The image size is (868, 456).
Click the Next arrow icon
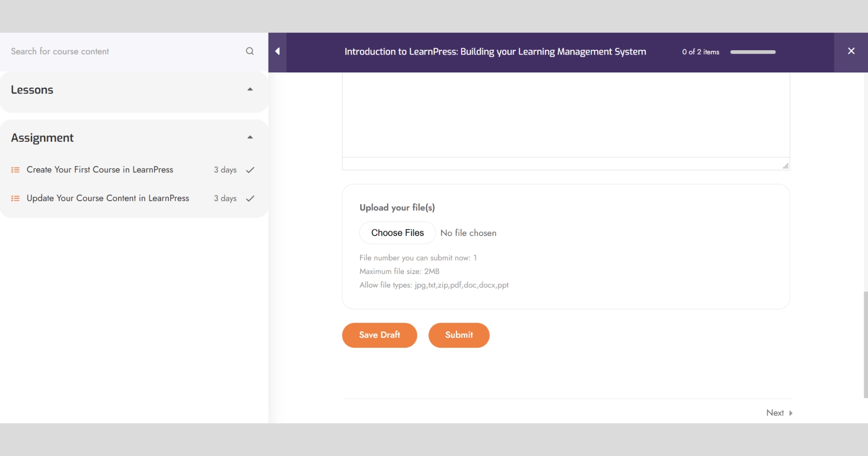(791, 413)
